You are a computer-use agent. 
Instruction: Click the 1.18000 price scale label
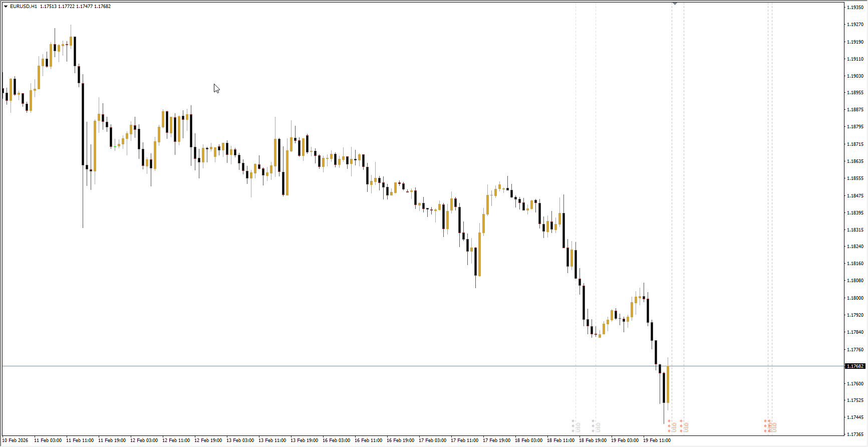(x=855, y=298)
